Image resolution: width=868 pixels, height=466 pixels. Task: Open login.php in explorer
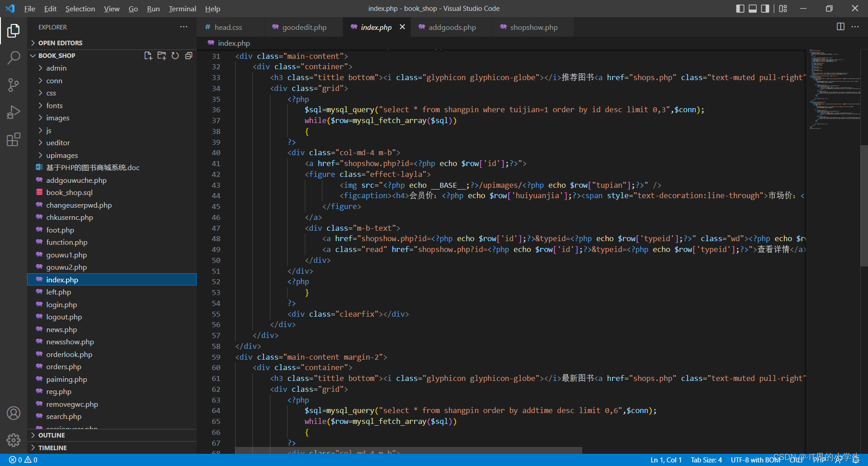click(61, 304)
